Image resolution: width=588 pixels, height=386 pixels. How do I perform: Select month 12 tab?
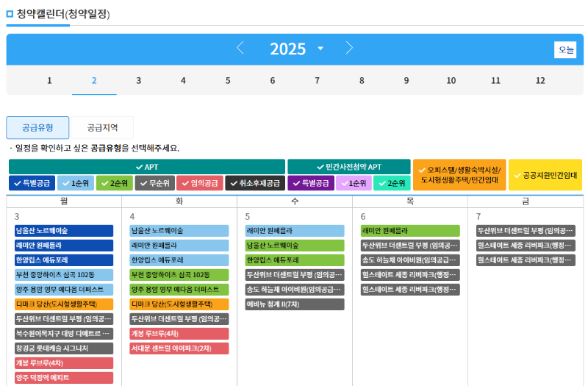tap(540, 81)
